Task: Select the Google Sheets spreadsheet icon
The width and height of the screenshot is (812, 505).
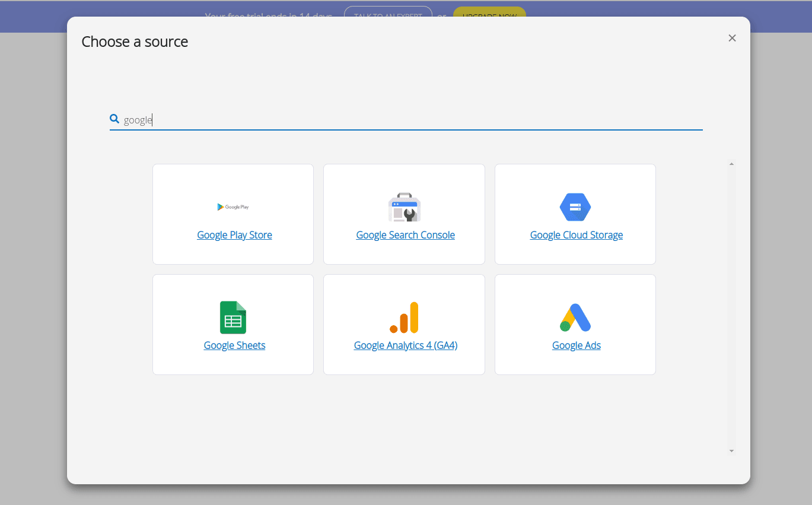Action: point(233,317)
